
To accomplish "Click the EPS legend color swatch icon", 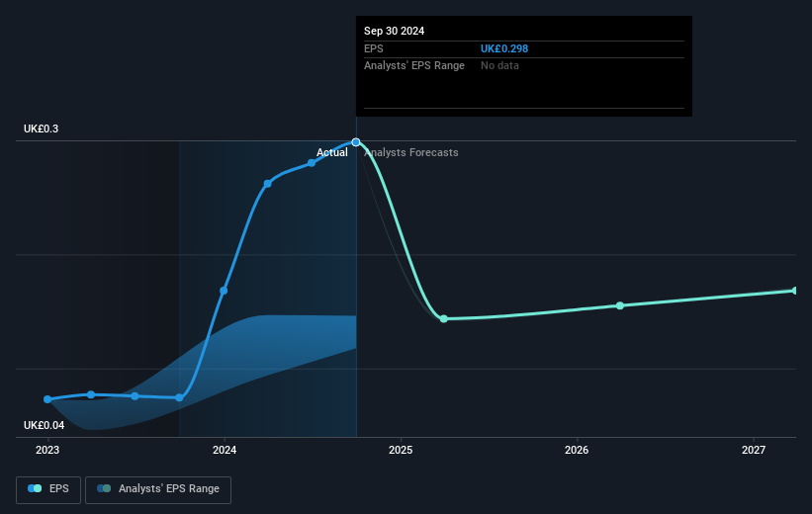I will (35, 488).
